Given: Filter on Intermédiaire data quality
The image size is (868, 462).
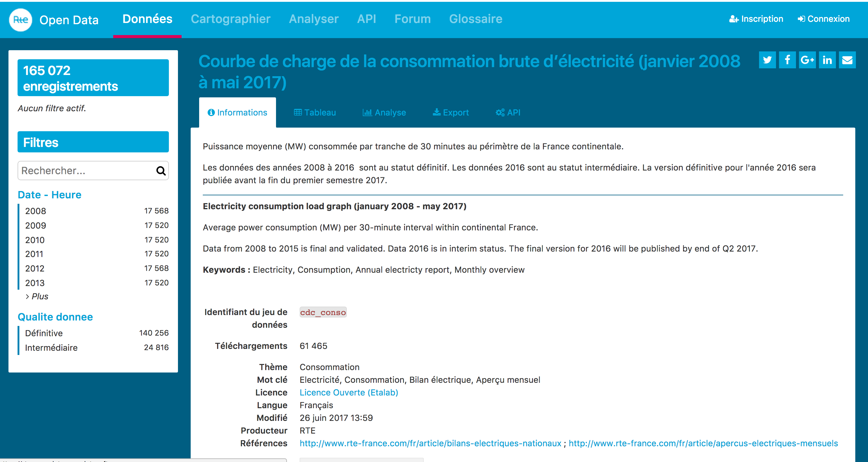Looking at the screenshot, I should pyautogui.click(x=51, y=347).
